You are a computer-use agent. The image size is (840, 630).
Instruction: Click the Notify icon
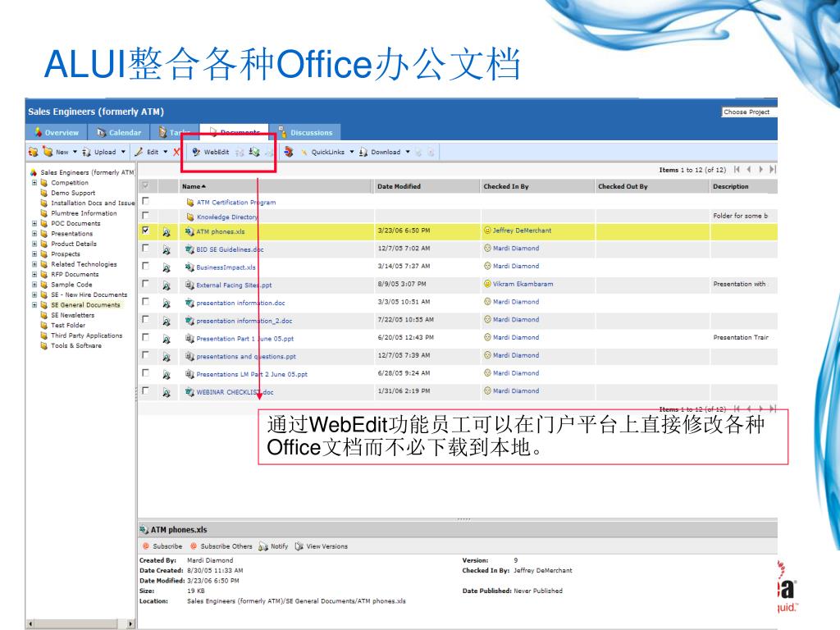pos(263,546)
